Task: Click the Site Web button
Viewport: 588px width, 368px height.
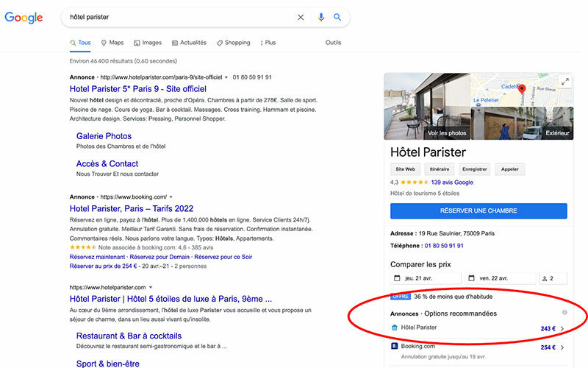Action: [406, 169]
